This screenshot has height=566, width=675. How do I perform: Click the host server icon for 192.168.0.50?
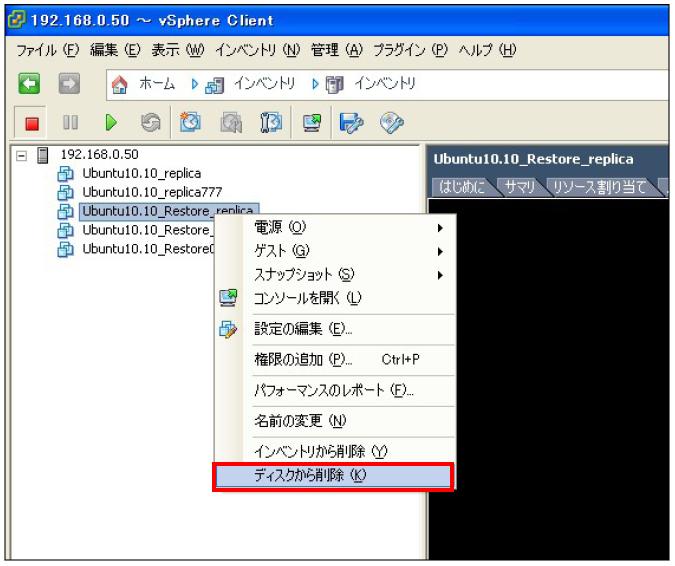[43, 155]
